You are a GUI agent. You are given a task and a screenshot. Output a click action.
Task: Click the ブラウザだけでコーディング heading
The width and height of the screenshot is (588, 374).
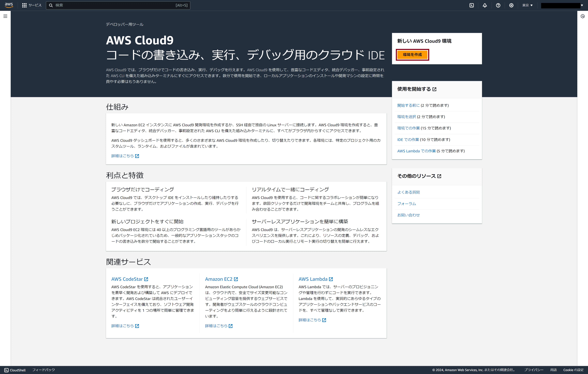[x=143, y=189]
